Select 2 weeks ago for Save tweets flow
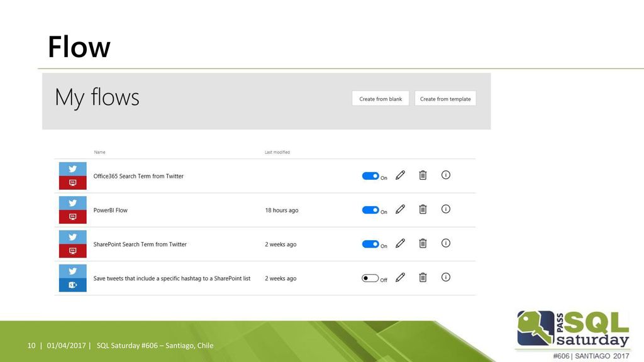Image resolution: width=644 pixels, height=362 pixels. [280, 278]
